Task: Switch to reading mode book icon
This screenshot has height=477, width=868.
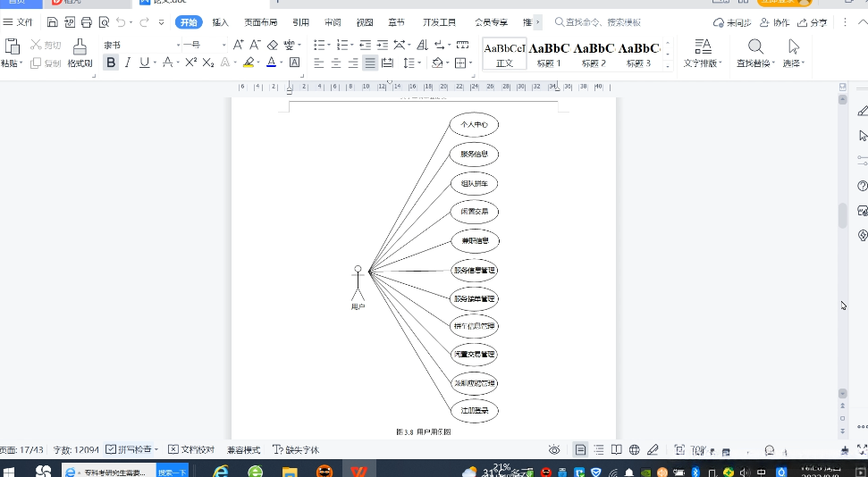Action: click(616, 450)
